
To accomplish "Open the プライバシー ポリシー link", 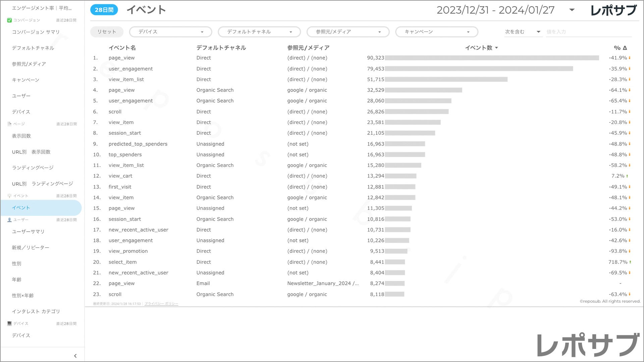I will point(161,304).
